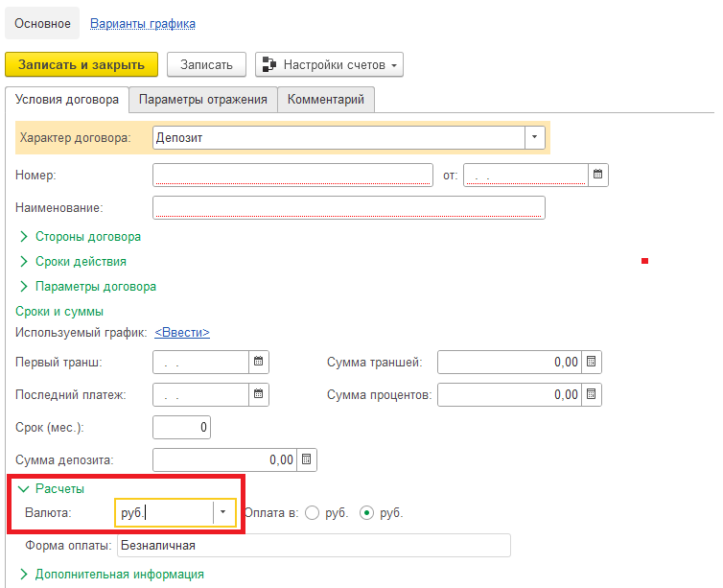Screen dimensions: 723x588
Task: Select second 'руб.' payment radio option
Action: [366, 513]
